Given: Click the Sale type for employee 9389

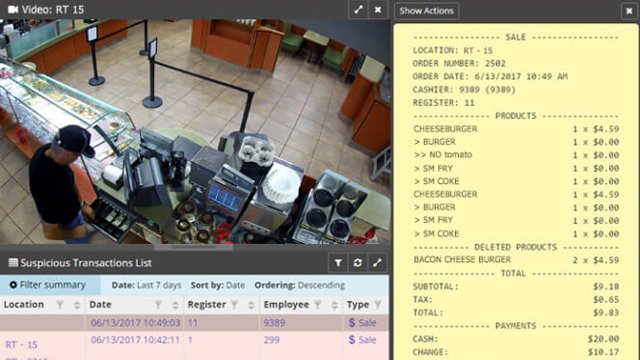Looking at the screenshot, I should [x=362, y=323].
